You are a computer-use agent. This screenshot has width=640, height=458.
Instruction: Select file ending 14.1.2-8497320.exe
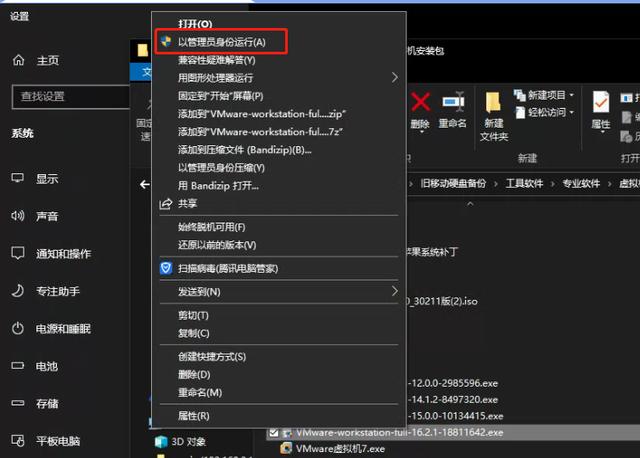(453, 400)
